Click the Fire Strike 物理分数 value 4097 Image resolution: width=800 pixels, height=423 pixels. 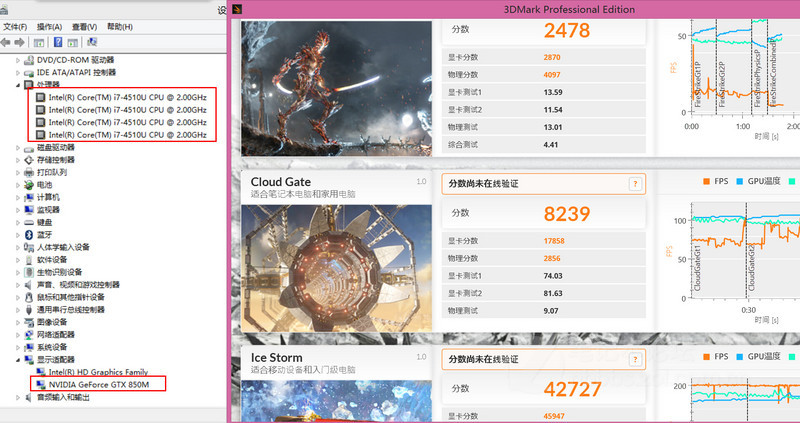pos(552,74)
